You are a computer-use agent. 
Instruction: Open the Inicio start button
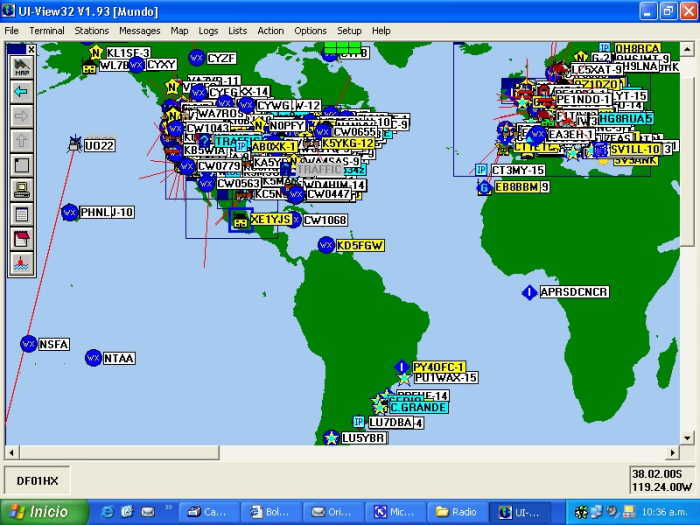click(44, 512)
